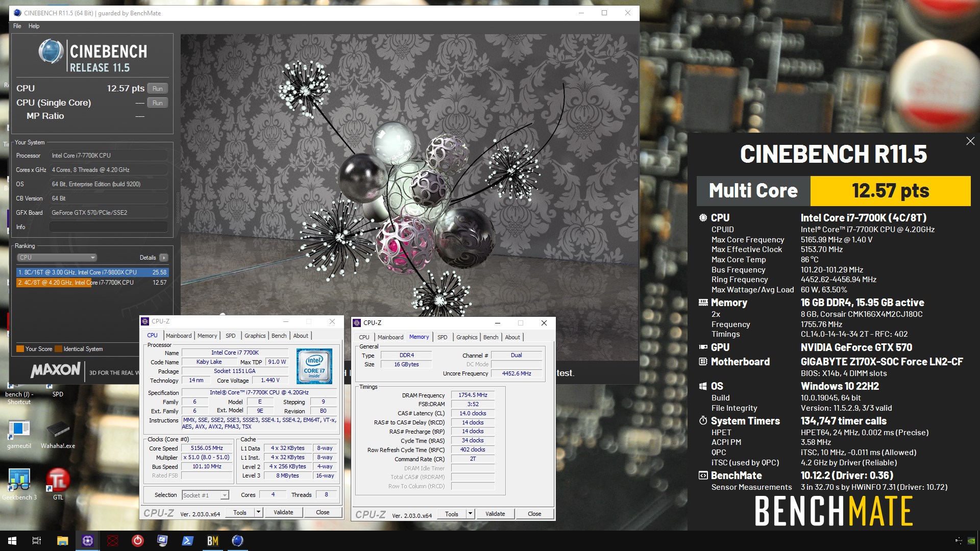Select the i7-7700K ranking entry
980x551 pixels.
point(92,282)
